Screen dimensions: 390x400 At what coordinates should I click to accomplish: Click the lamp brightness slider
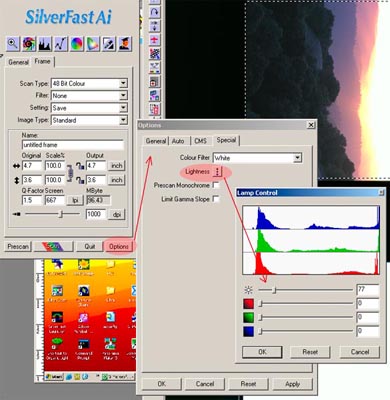[x=306, y=290]
